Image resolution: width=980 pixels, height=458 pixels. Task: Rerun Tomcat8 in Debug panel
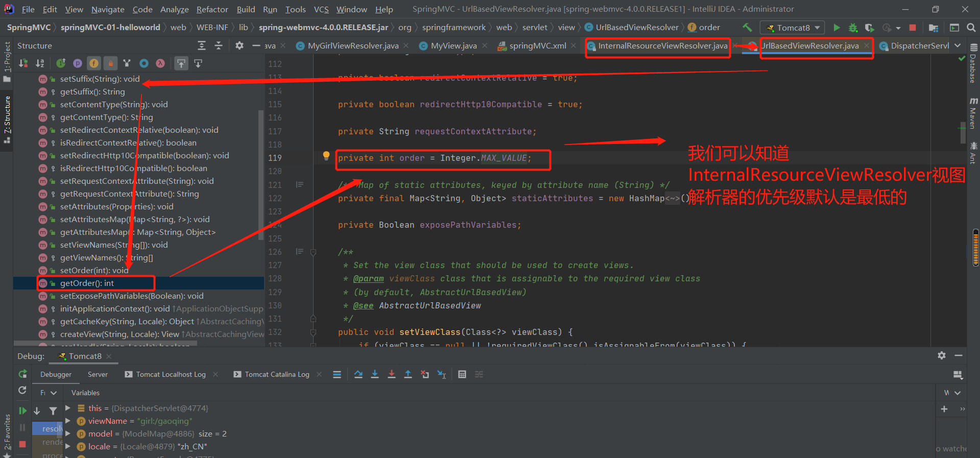click(x=22, y=374)
